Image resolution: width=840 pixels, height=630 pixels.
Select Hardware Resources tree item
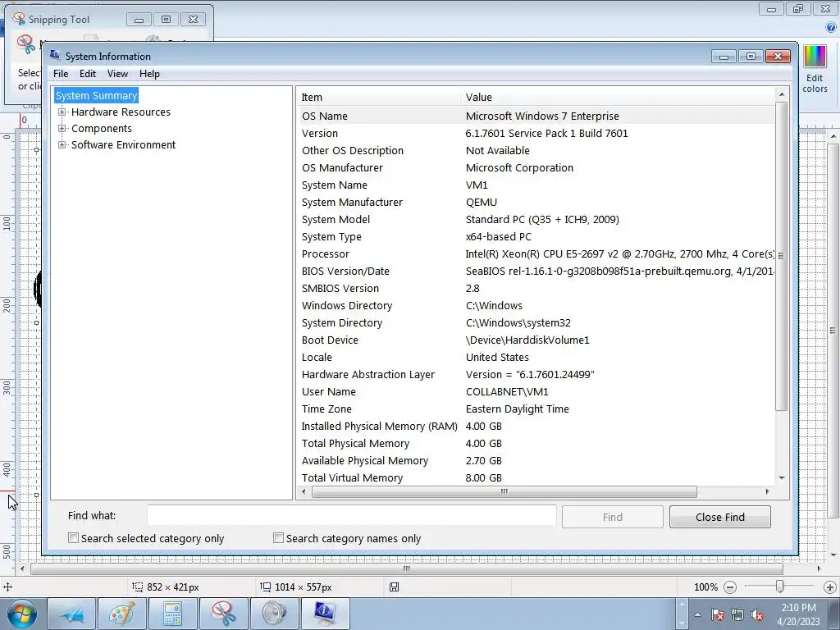click(x=121, y=112)
